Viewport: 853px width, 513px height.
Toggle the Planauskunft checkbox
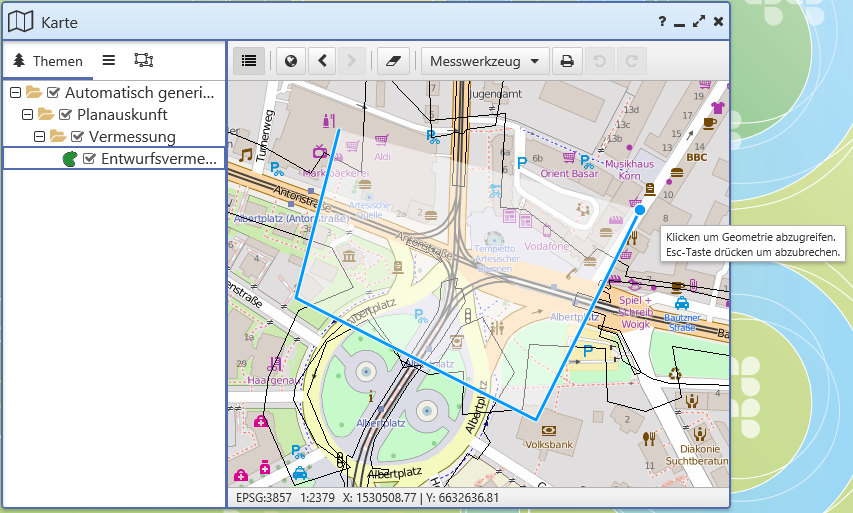click(x=65, y=115)
